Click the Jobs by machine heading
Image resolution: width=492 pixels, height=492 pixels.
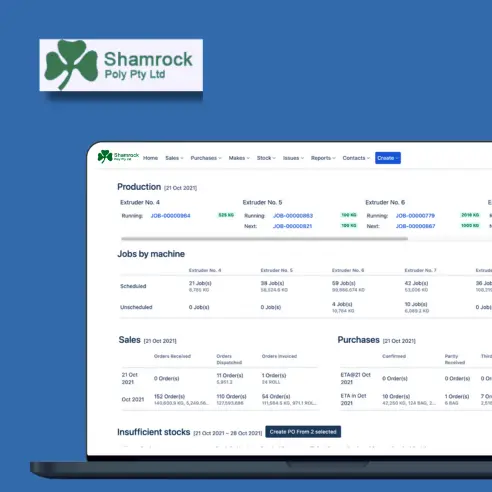(x=151, y=254)
